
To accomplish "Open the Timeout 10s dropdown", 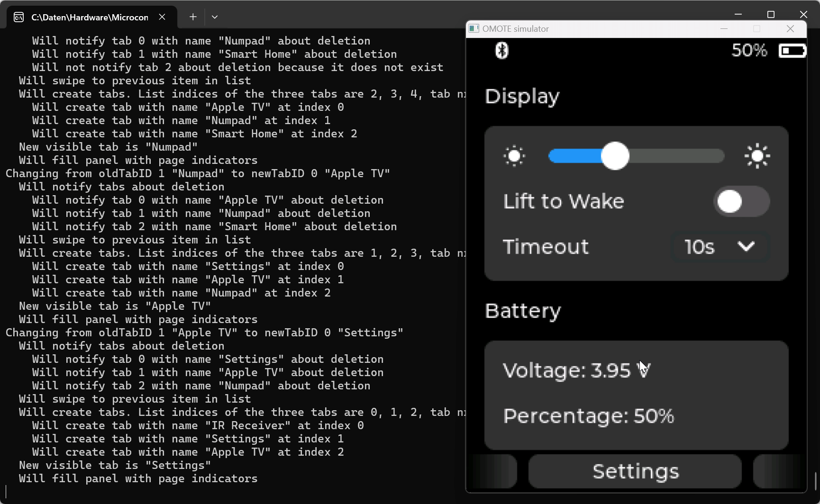I will [x=720, y=247].
